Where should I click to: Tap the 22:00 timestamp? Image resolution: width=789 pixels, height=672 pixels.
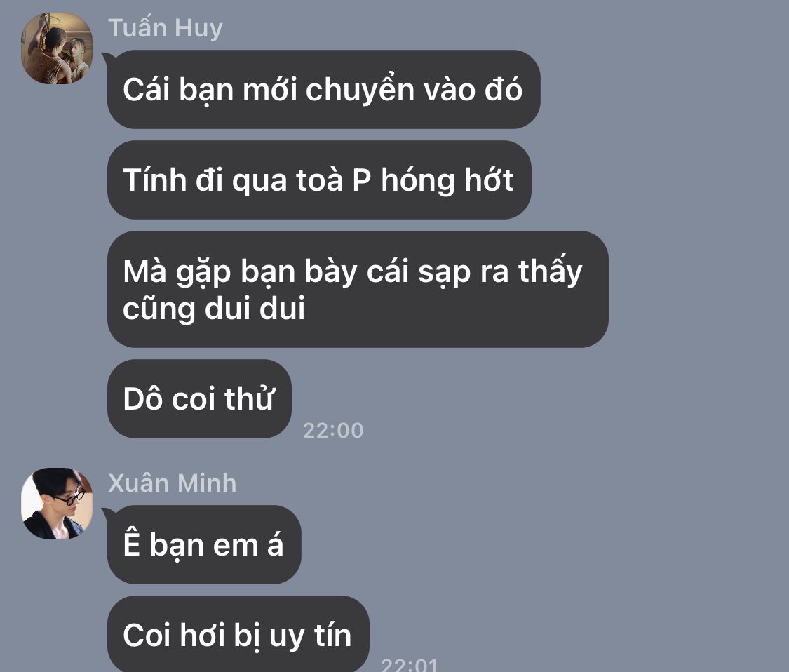(333, 431)
